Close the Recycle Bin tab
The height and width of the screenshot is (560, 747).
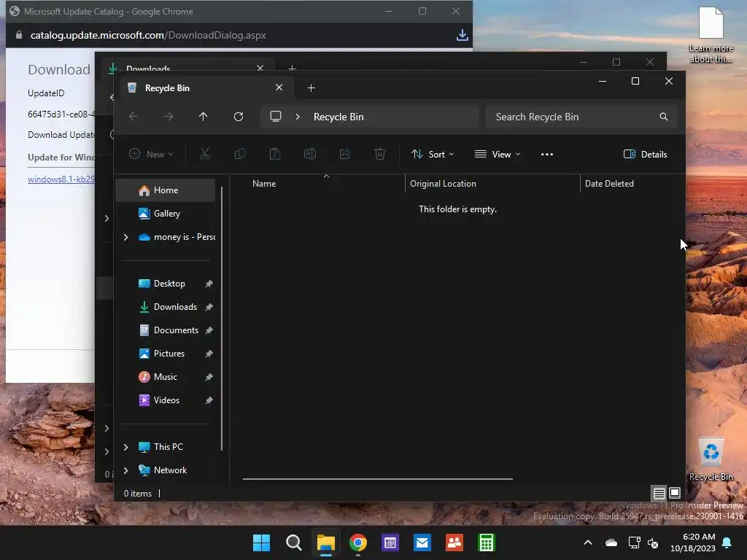[279, 87]
